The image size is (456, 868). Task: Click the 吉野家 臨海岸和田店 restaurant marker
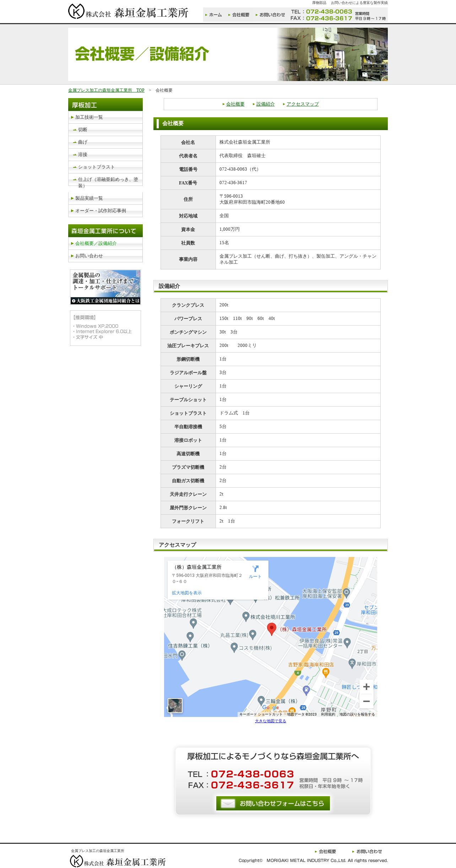pyautogui.click(x=326, y=672)
